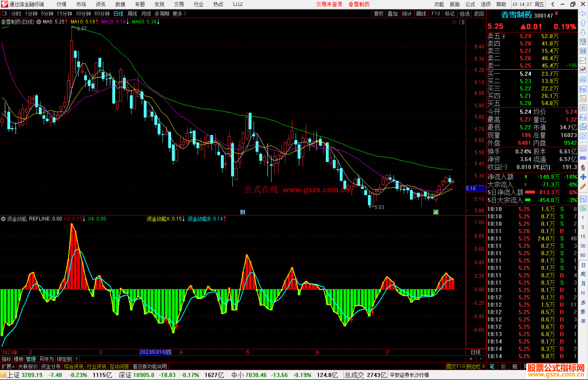Toggle the diamond marker above main chart
This screenshot has height=380, width=588.
[454, 22]
